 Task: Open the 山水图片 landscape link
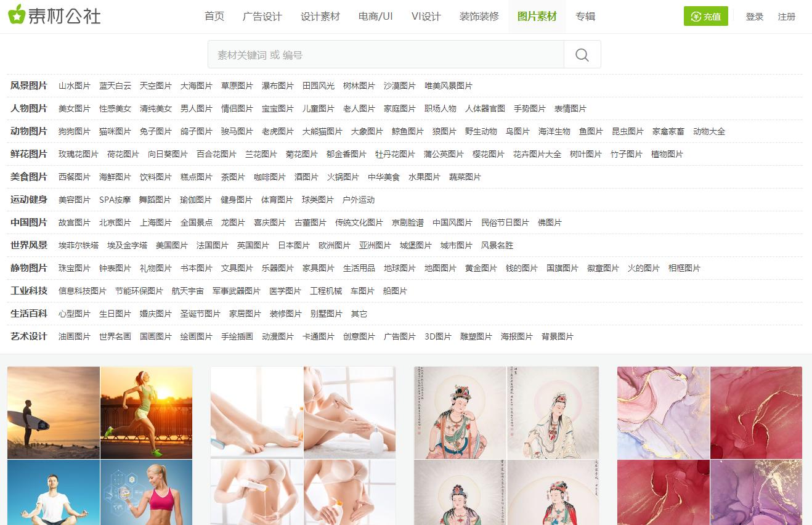click(x=74, y=86)
